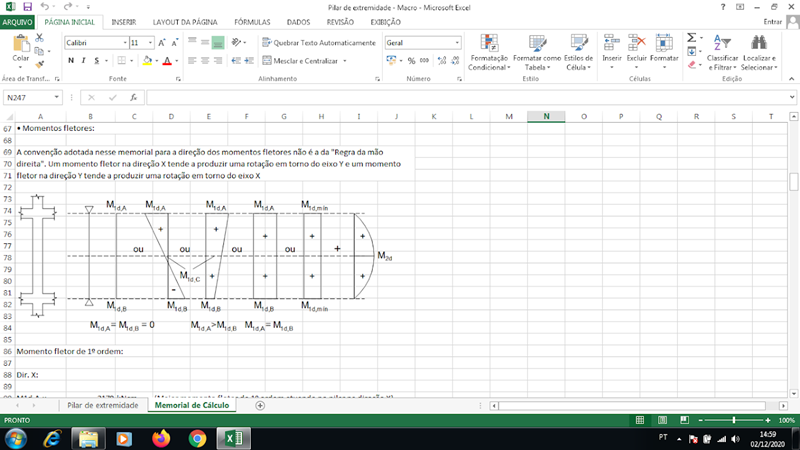Screen dimensions: 800x450
Task: Click in the formula bar
Action: point(468,97)
